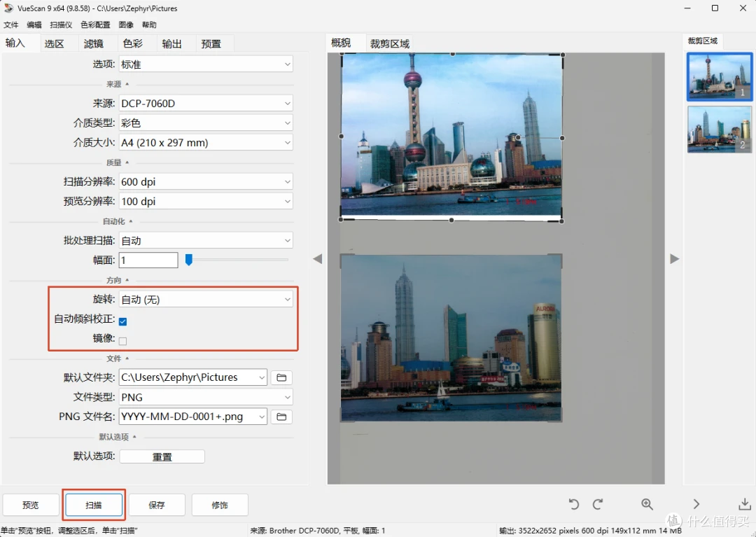Click the rotate clockwise icon
The image size is (756, 537).
[x=598, y=504]
